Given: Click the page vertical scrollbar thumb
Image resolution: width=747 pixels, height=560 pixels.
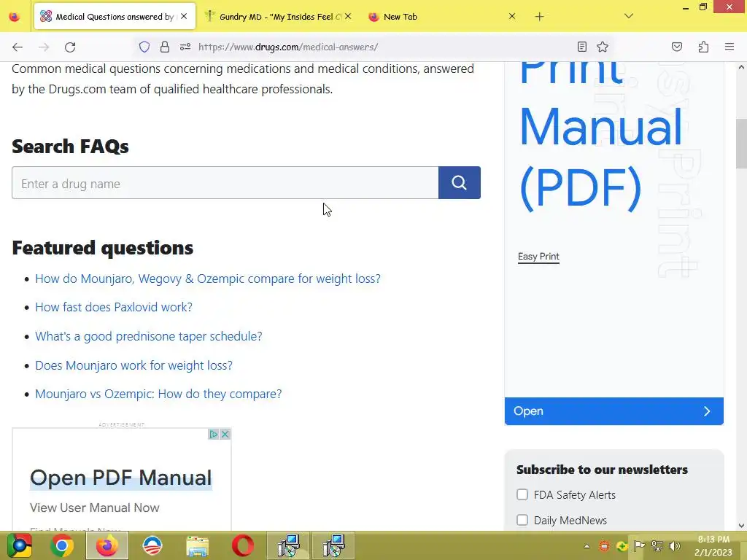Looking at the screenshot, I should (x=741, y=143).
